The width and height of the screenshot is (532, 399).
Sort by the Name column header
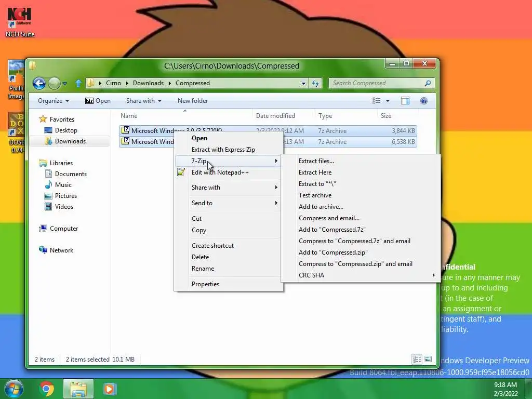coord(185,116)
